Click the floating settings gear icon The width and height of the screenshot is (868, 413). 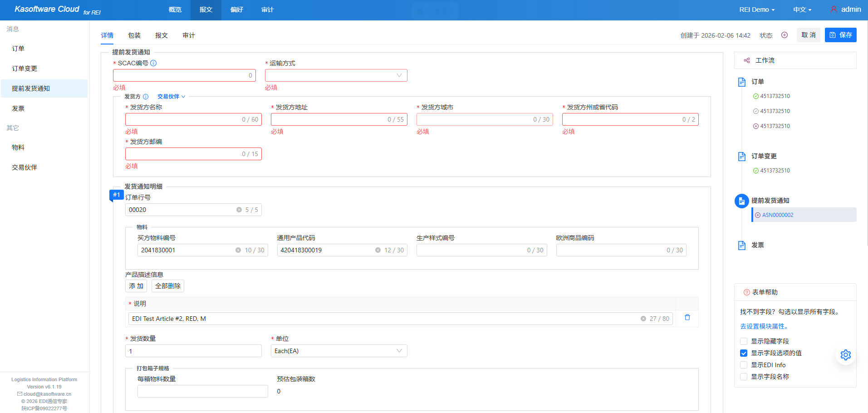coord(846,355)
